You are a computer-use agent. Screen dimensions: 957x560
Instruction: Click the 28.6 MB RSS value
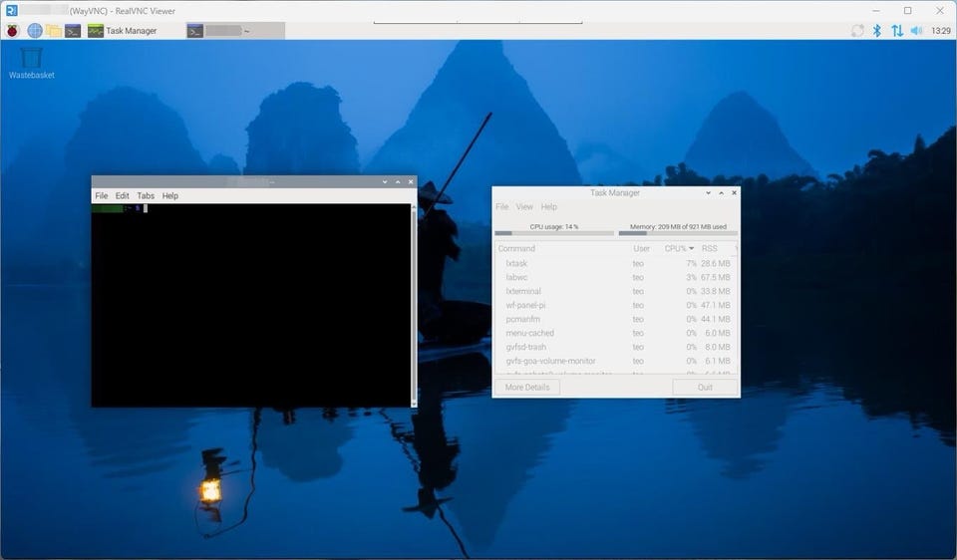716,263
